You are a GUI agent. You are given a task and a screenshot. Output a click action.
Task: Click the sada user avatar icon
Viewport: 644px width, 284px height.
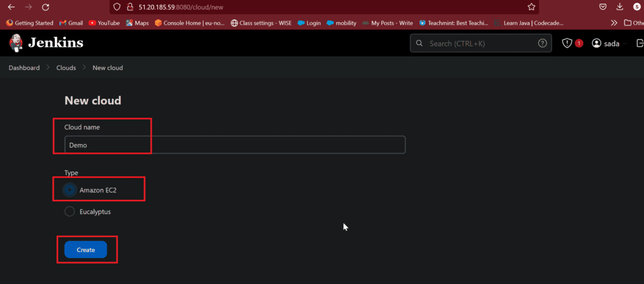tap(597, 43)
